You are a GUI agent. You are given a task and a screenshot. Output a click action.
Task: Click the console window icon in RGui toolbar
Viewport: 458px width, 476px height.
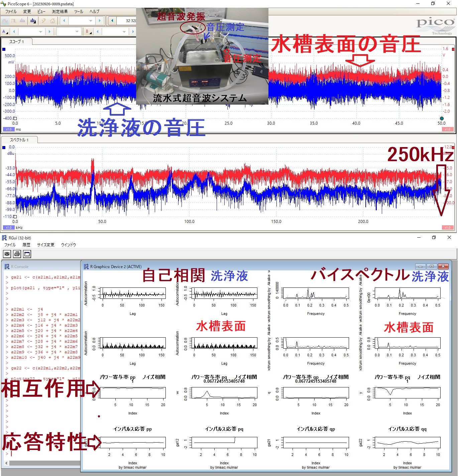[27, 254]
